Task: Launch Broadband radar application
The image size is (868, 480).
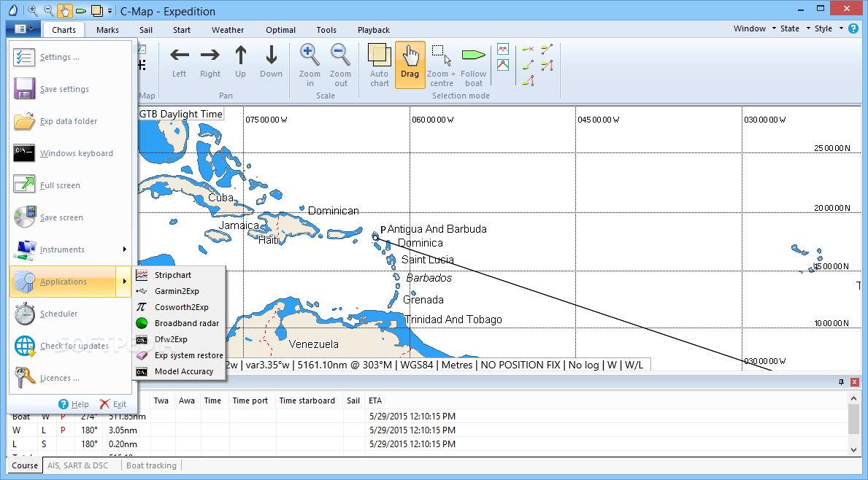Action: (179, 323)
